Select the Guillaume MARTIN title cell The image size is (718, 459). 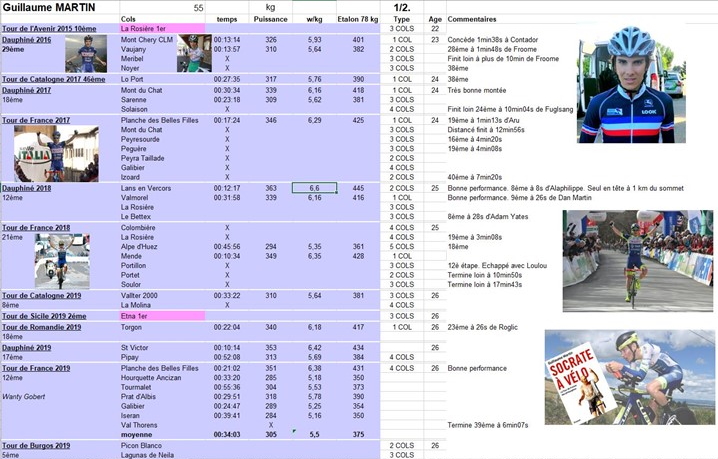click(60, 7)
